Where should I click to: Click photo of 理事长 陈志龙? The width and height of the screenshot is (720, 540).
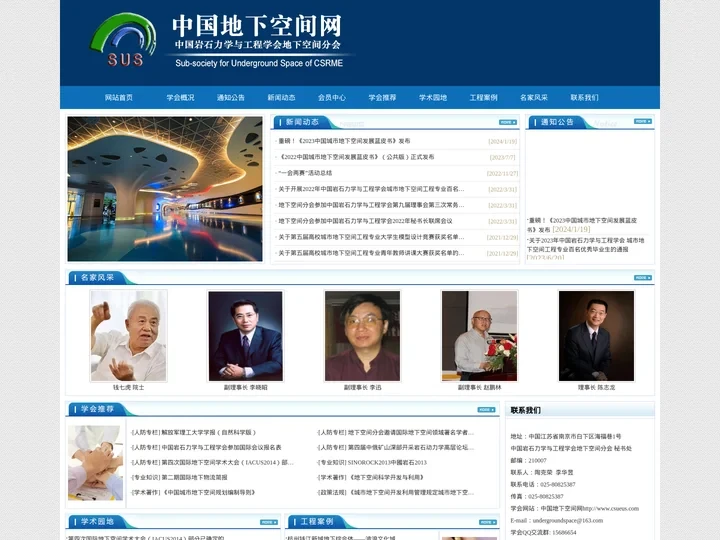click(596, 336)
